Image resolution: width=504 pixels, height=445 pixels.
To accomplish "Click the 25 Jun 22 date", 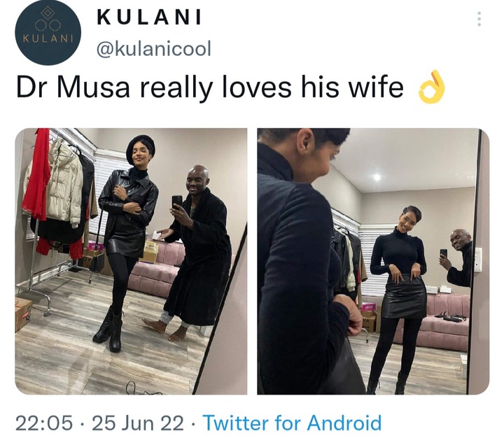I will 138,423.
